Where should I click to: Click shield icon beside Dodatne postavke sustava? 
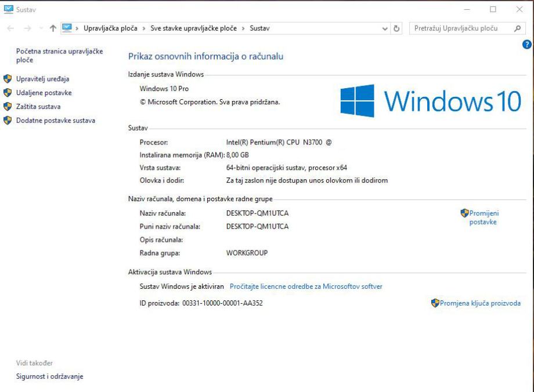tap(8, 121)
